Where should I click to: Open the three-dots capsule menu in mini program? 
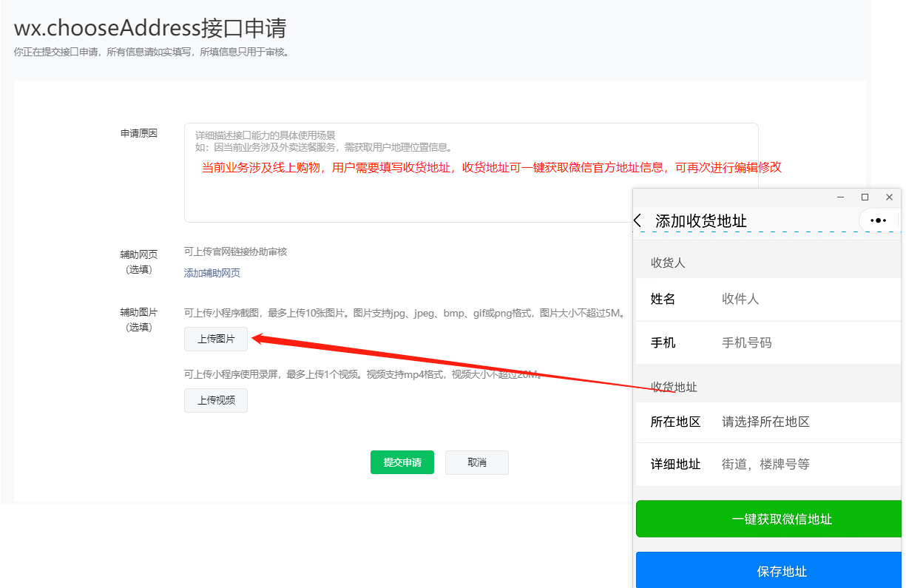click(879, 220)
